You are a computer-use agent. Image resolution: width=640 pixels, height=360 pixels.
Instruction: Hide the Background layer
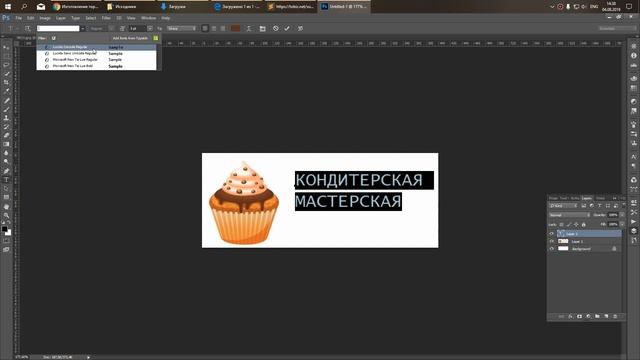click(552, 249)
